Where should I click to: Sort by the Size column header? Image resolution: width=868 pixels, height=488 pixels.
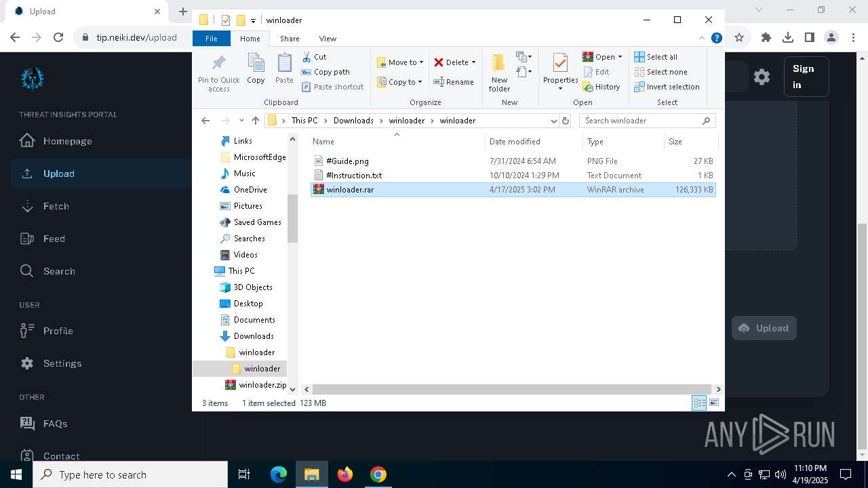[x=690, y=142]
